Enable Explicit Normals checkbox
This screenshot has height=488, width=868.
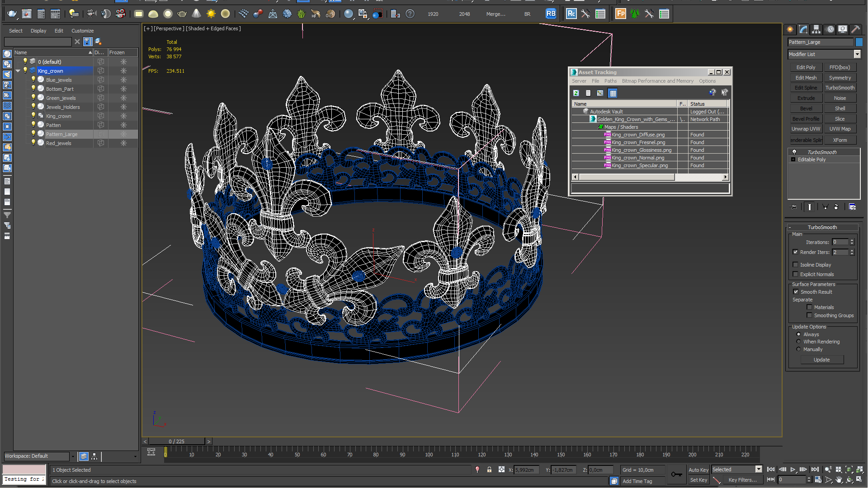tap(795, 274)
